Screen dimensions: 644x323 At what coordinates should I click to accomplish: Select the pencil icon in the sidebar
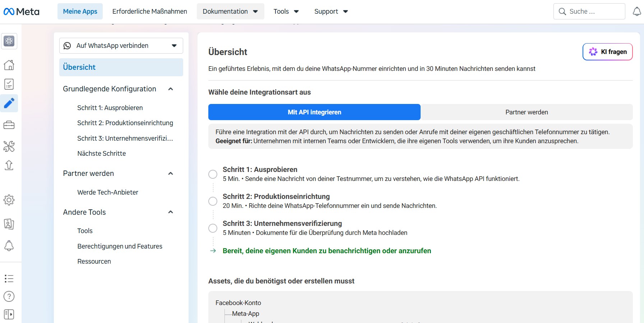[9, 103]
